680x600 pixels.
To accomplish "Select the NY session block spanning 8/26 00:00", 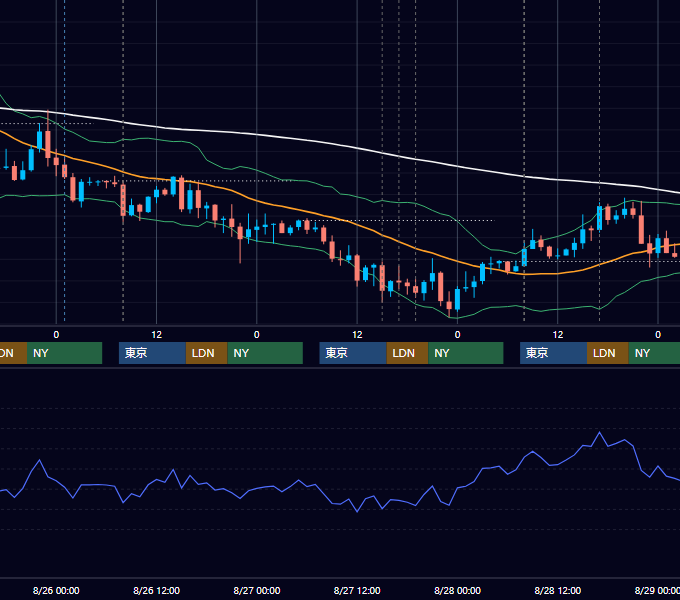I will click(64, 353).
